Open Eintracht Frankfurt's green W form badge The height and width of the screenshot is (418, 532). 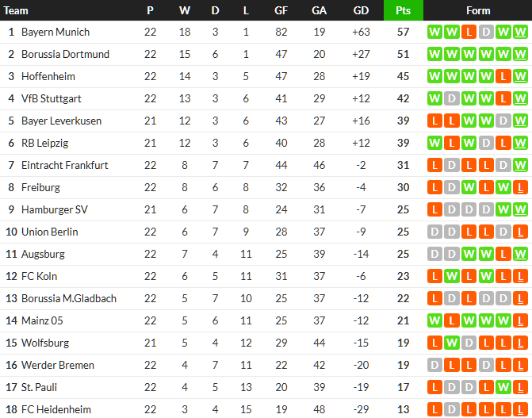(521, 166)
